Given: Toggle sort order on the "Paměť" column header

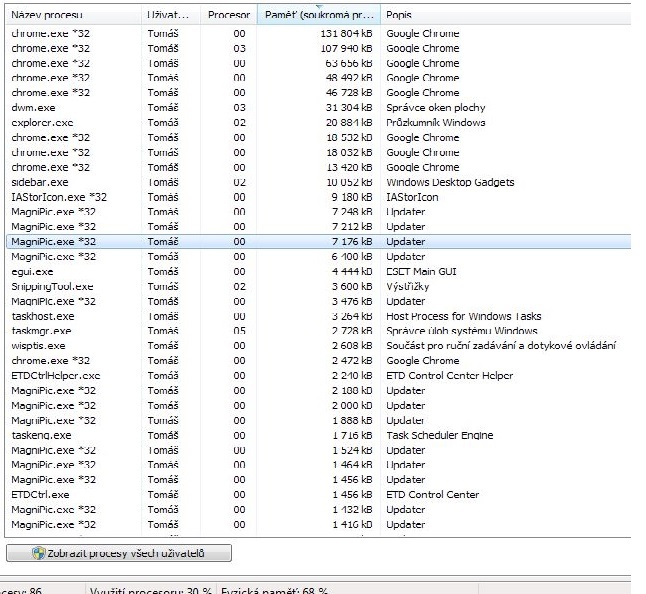Looking at the screenshot, I should point(318,16).
